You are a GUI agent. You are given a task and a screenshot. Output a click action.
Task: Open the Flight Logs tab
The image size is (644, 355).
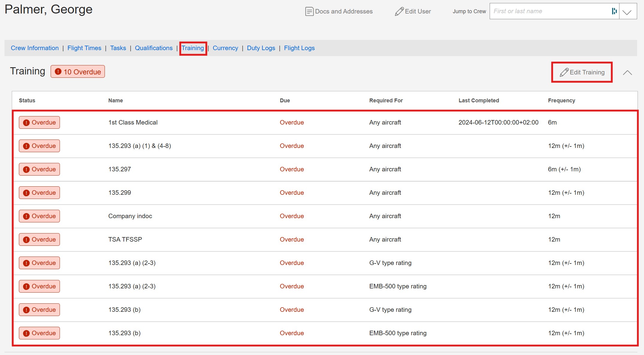coord(299,48)
